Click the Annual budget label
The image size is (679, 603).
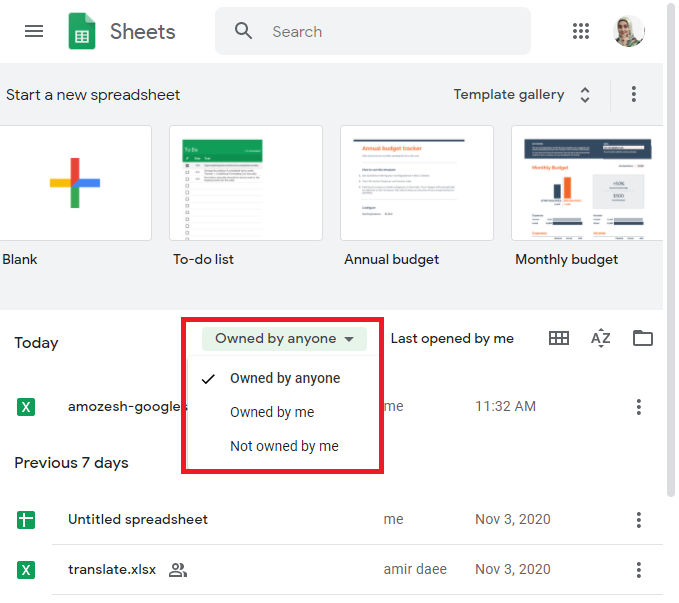click(391, 259)
